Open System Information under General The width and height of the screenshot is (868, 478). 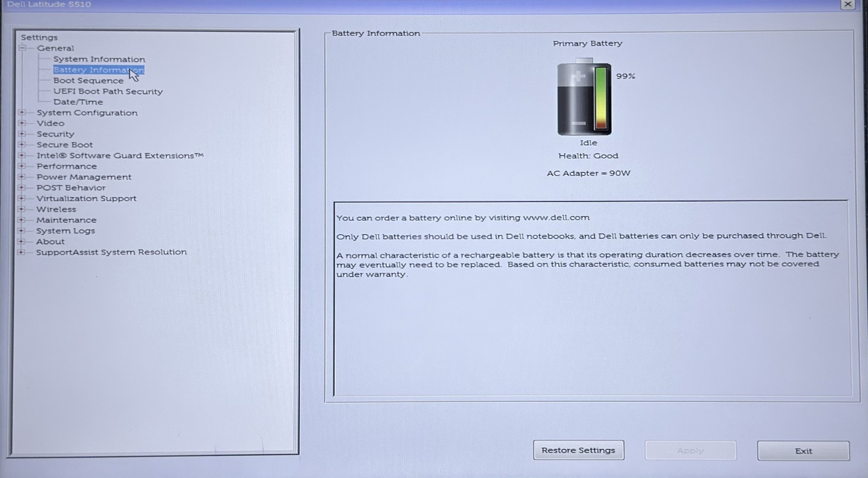tap(99, 59)
